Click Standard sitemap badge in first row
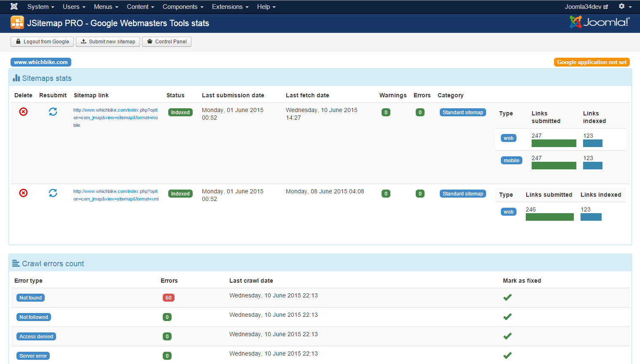This screenshot has height=364, width=640. click(463, 112)
